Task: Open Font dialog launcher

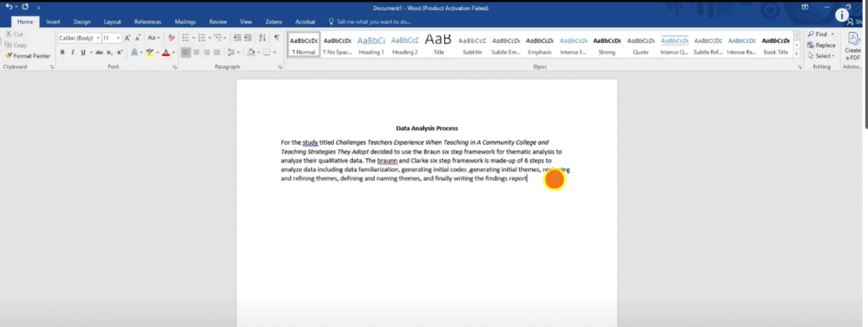Action: [x=175, y=67]
